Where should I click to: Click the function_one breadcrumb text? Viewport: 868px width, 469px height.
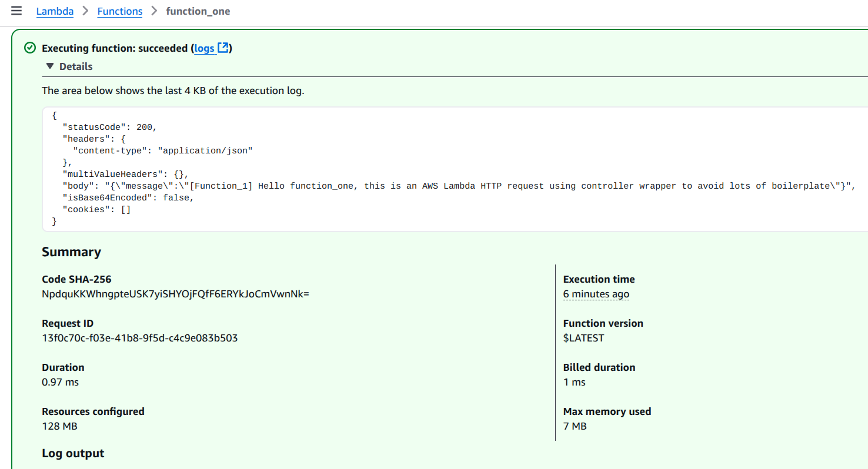tap(198, 11)
